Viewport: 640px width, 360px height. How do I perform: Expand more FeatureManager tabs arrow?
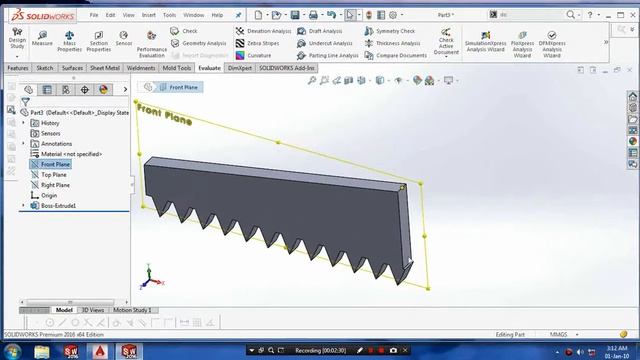[x=125, y=89]
